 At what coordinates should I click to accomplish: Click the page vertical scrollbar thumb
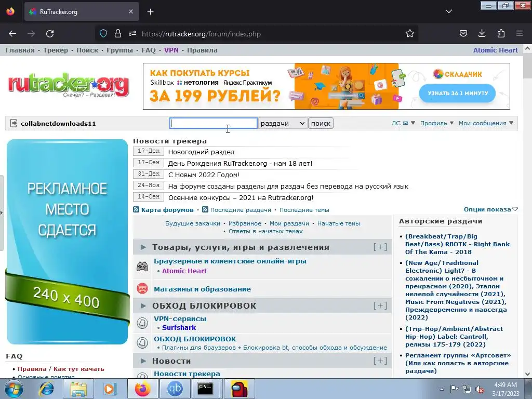click(527, 67)
